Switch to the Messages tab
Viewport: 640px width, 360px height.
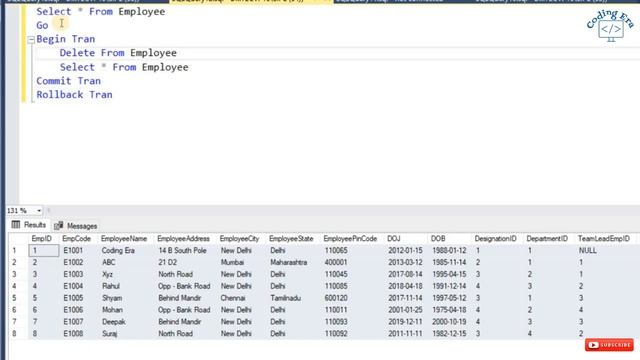click(x=76, y=226)
